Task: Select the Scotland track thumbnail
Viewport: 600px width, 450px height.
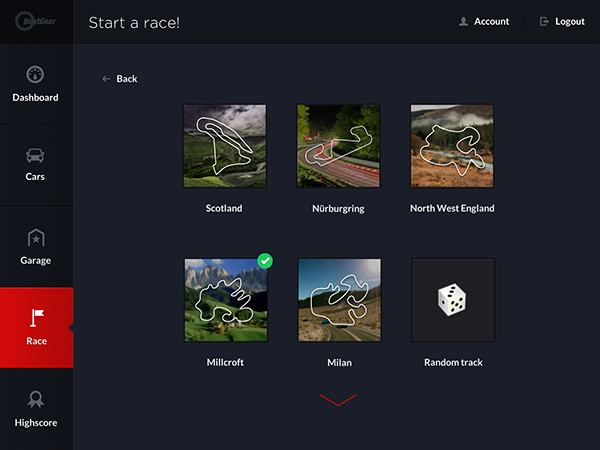Action: (x=225, y=146)
